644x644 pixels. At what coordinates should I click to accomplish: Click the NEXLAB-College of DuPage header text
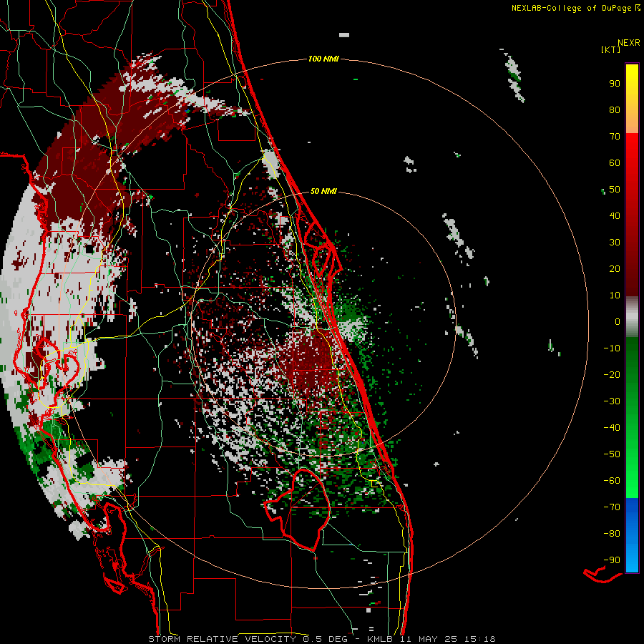[571, 8]
